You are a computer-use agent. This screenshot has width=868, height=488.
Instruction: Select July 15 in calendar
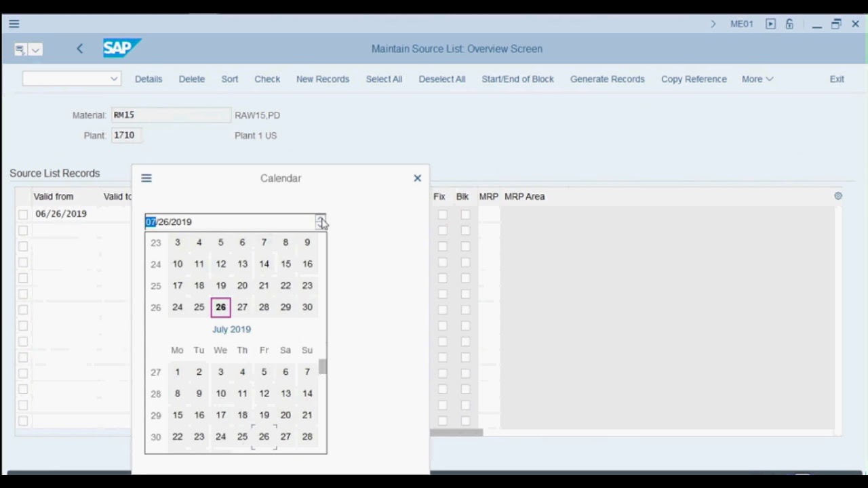(177, 415)
